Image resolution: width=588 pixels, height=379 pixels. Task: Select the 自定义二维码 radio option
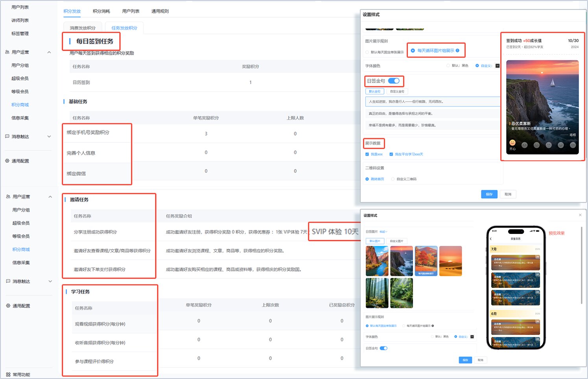click(393, 179)
